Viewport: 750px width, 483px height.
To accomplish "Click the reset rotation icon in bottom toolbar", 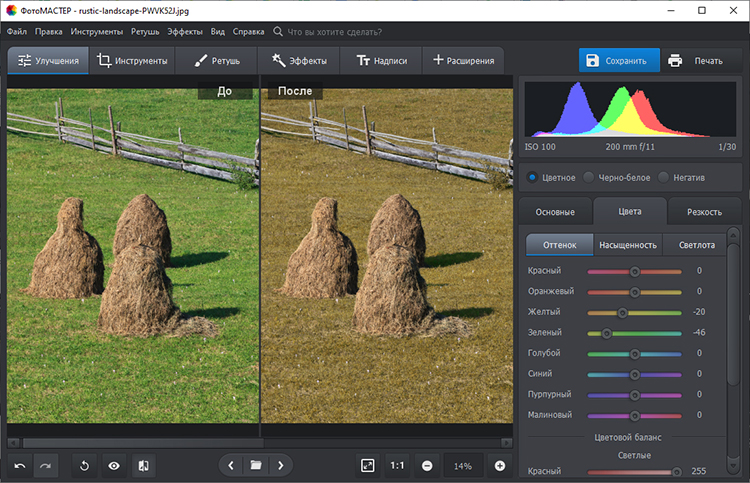I will (85, 465).
